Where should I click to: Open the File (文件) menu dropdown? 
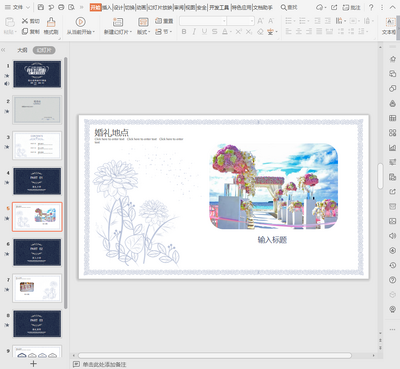[17, 7]
